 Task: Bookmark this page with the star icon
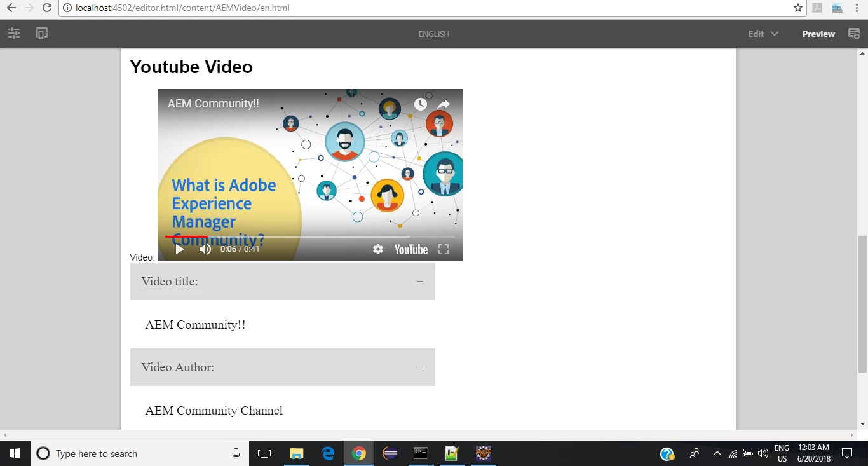(798, 8)
